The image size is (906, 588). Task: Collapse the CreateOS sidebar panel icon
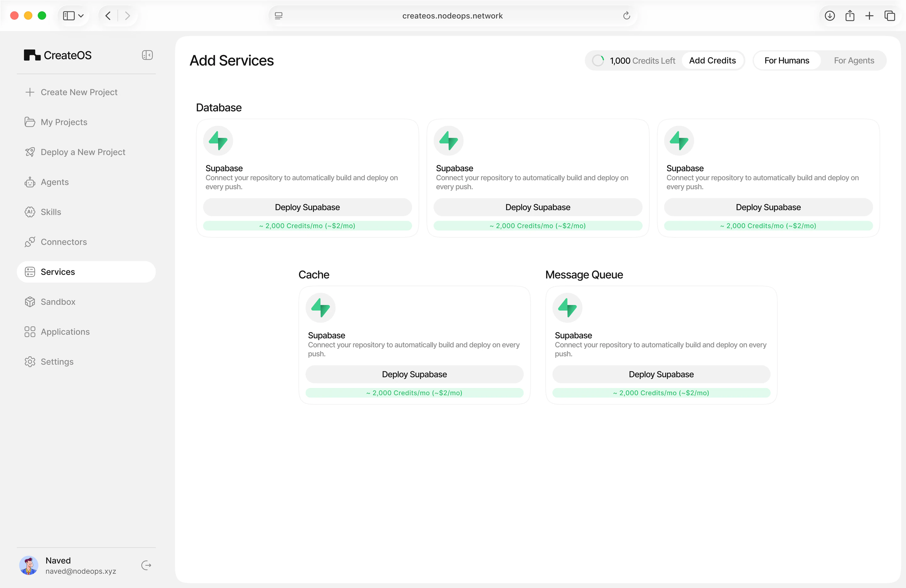tap(147, 55)
